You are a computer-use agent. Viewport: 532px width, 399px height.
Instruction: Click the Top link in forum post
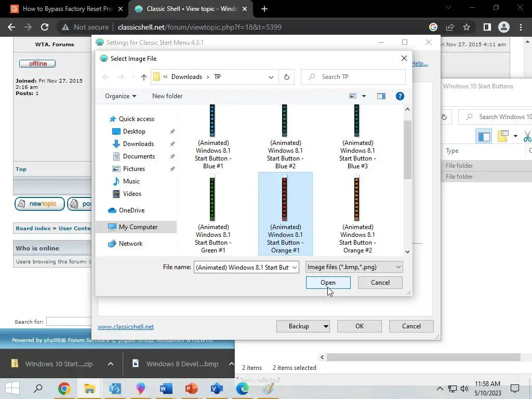point(21,169)
